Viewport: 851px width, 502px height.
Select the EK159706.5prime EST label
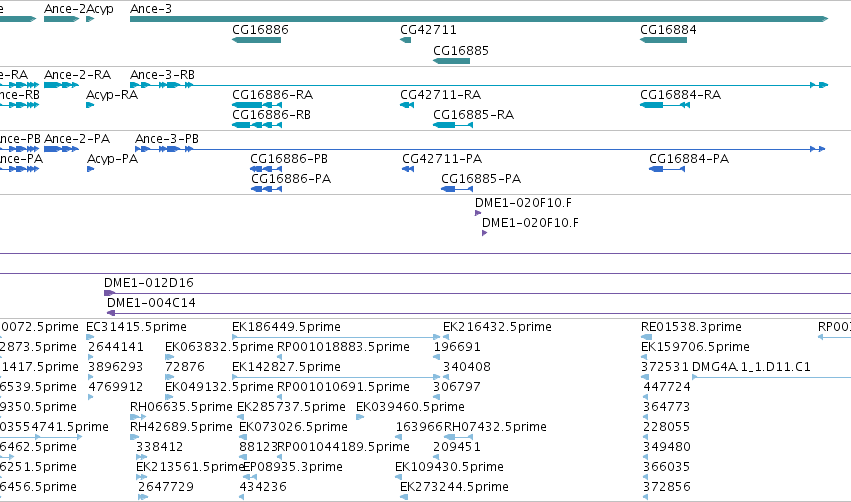pos(695,347)
